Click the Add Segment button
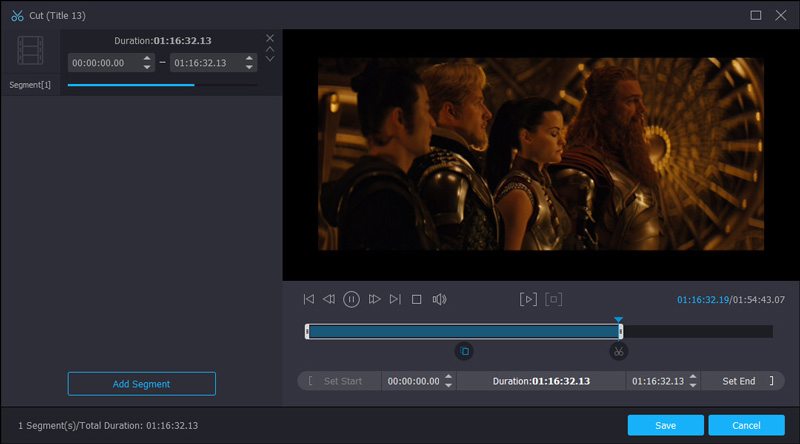The width and height of the screenshot is (800, 444). (141, 384)
